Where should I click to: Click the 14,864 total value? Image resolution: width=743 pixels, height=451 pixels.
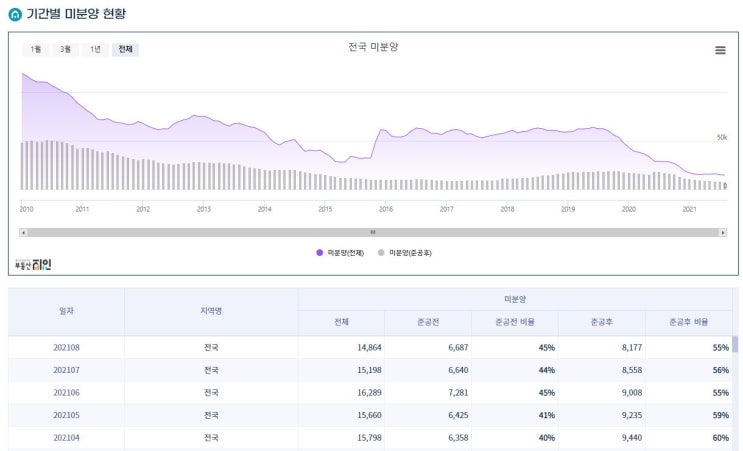[369, 348]
